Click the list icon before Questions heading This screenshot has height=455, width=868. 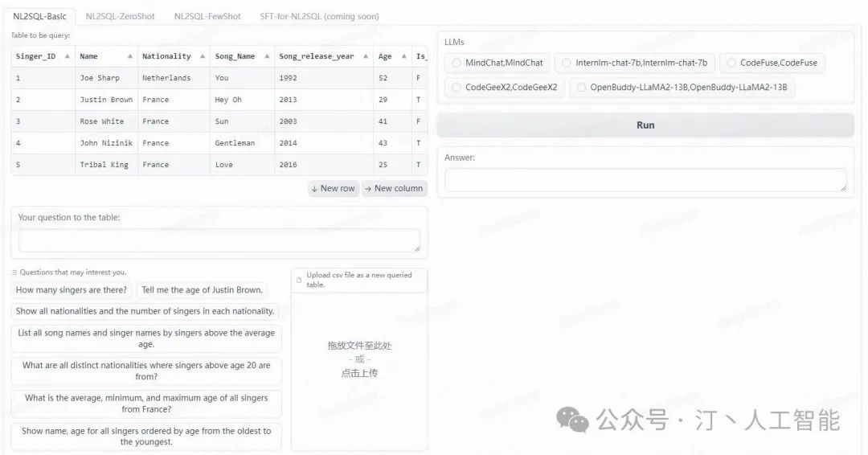(x=14, y=273)
